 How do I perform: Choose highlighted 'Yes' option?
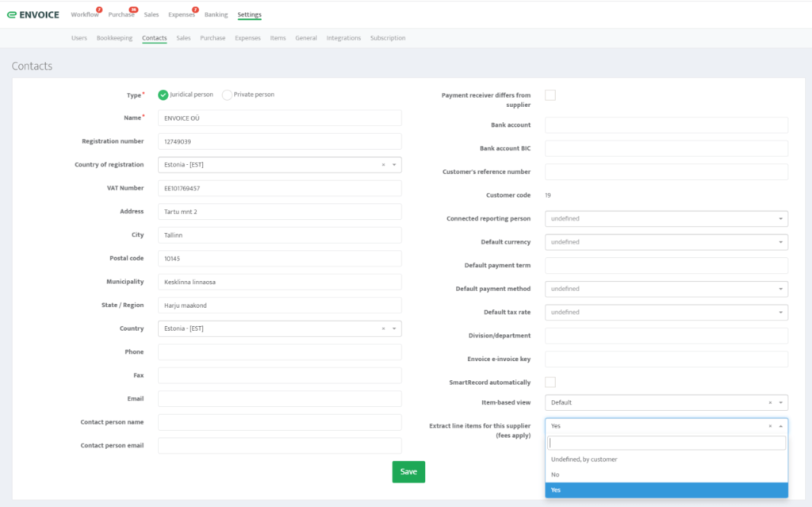666,490
